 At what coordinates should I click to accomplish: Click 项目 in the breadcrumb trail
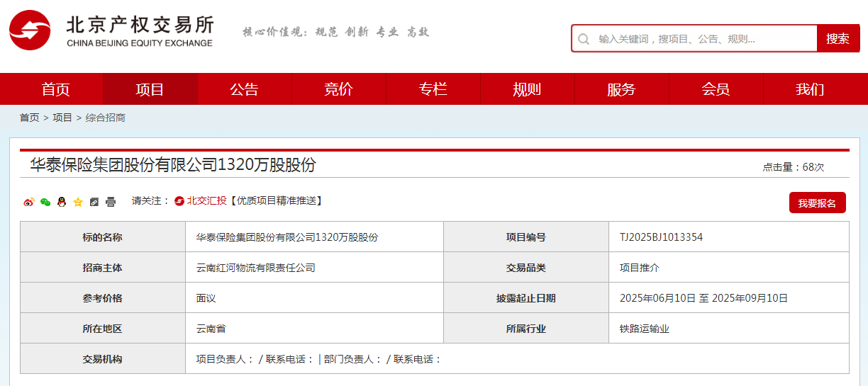[x=62, y=118]
